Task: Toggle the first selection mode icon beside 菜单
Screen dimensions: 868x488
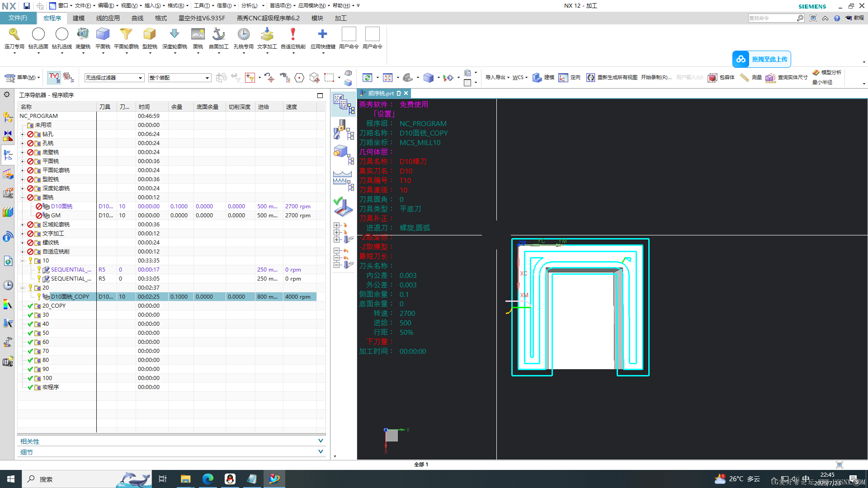Action: point(54,78)
